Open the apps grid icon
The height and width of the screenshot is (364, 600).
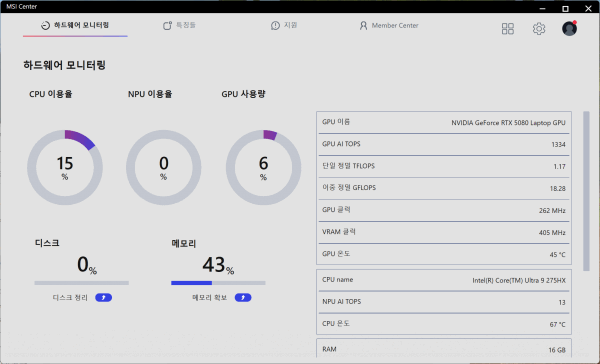[508, 28]
